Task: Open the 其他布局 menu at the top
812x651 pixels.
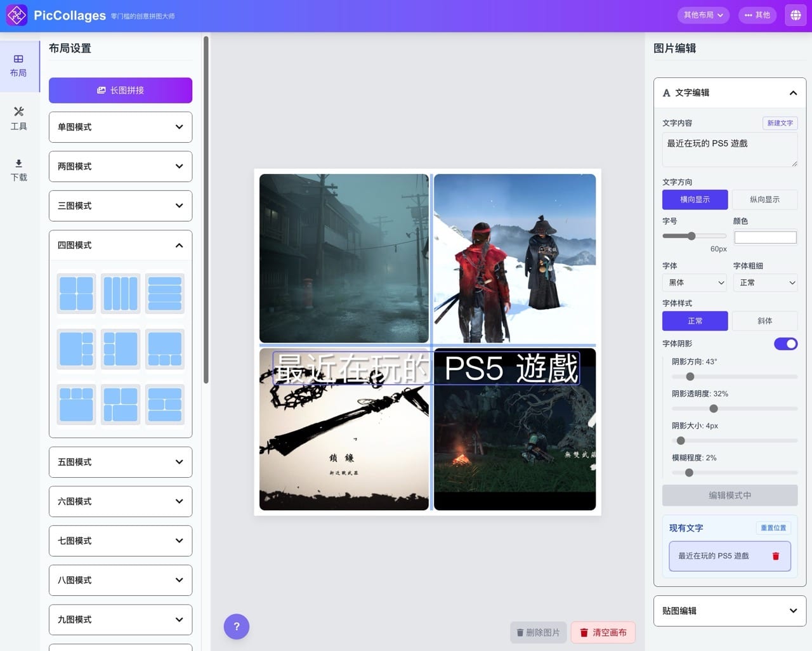Action: [x=703, y=15]
